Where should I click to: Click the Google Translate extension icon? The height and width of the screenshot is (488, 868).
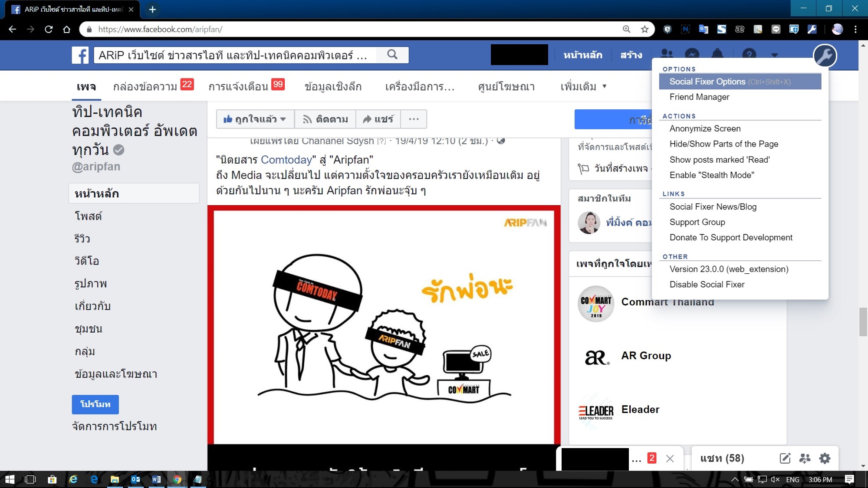[704, 29]
